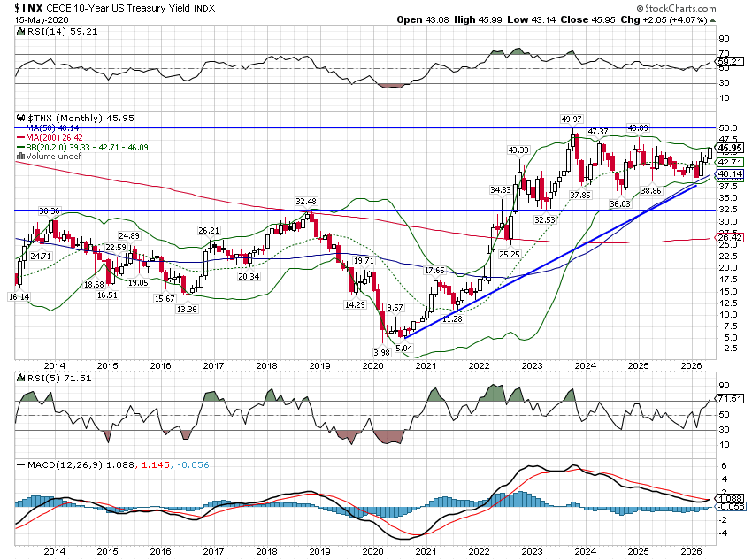
Task: Click the 42.71 Bollinger mid axis tag
Action: [731, 163]
